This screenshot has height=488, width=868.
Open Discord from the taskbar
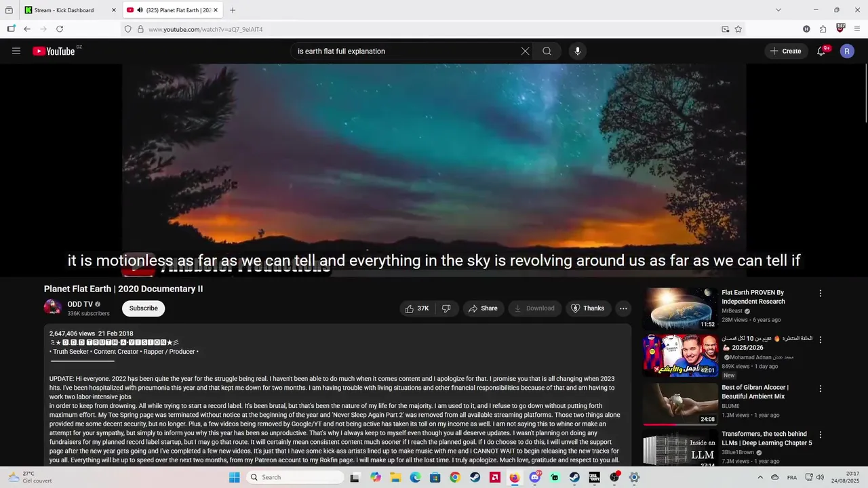click(x=534, y=477)
